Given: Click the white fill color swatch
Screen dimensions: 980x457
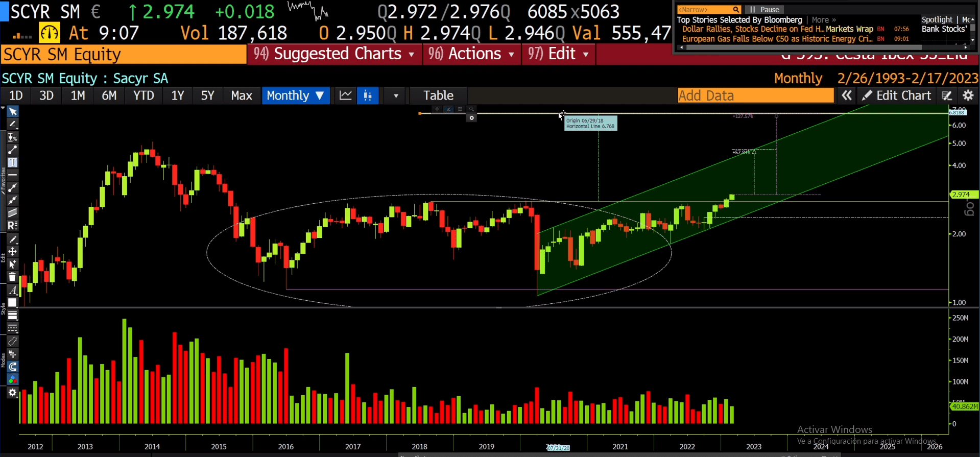Looking at the screenshot, I should tap(13, 302).
